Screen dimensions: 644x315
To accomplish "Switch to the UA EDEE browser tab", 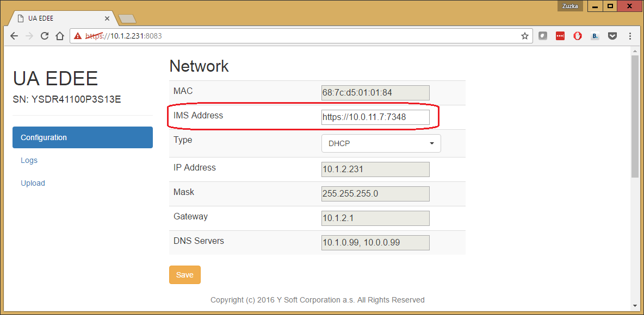I will click(x=60, y=18).
